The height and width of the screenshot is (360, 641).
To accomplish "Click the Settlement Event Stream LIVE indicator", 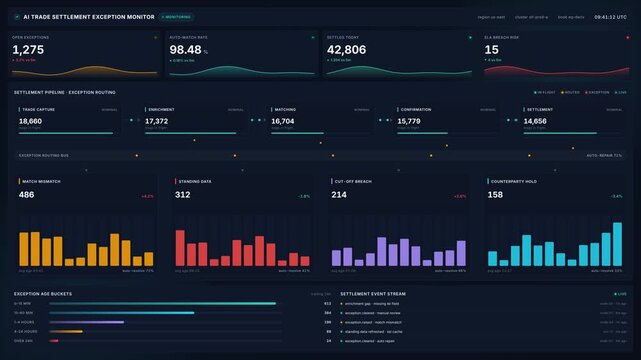I will (x=620, y=294).
